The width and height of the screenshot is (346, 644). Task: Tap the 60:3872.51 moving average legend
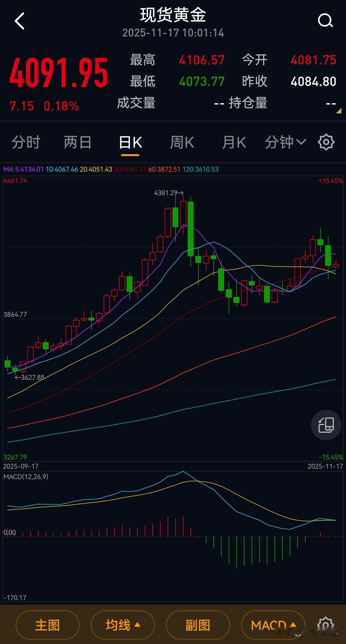tap(164, 169)
